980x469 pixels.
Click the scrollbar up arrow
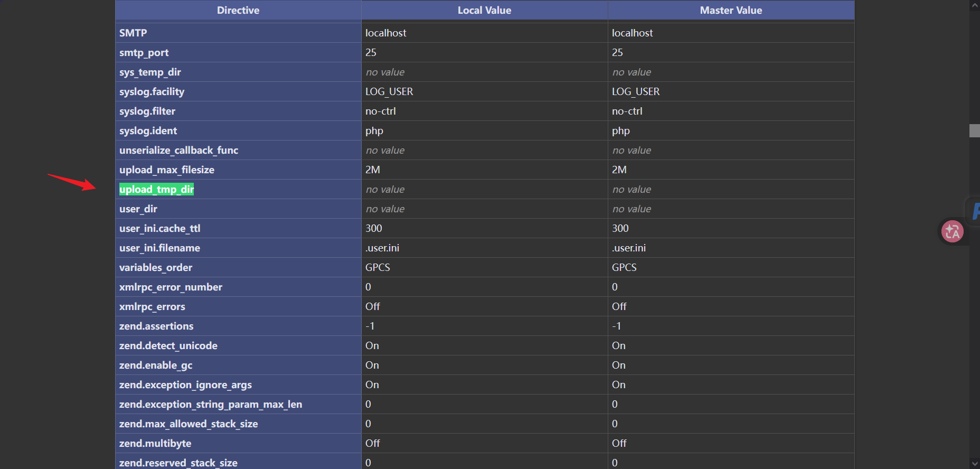975,5
